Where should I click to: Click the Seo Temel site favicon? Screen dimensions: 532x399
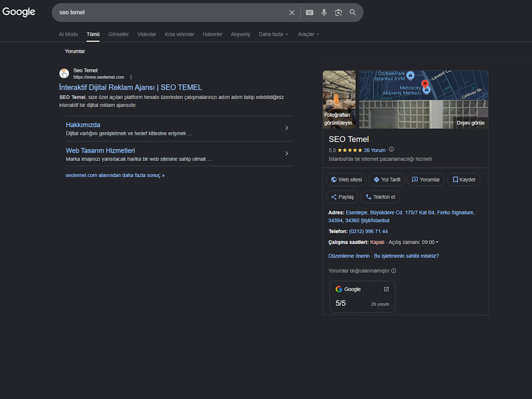click(64, 73)
